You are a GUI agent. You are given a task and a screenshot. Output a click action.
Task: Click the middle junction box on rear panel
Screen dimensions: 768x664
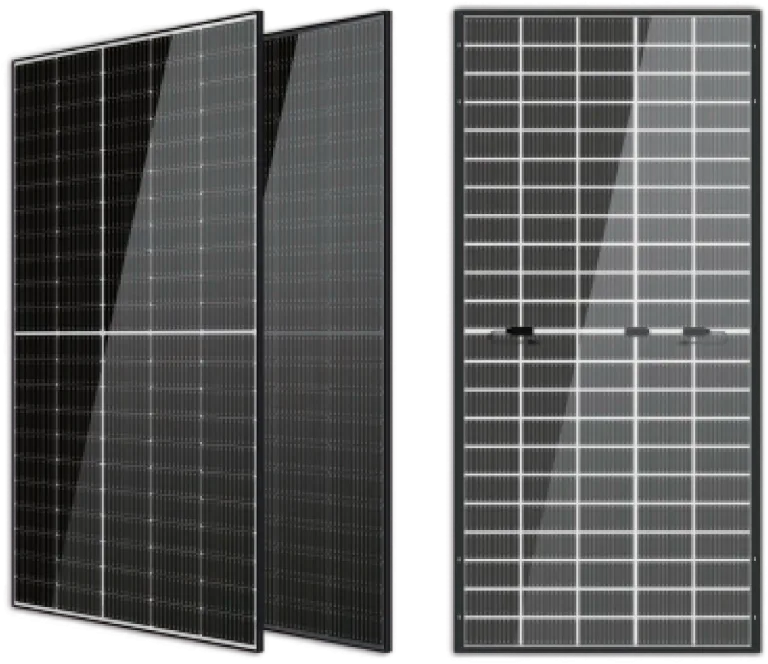pyautogui.click(x=637, y=331)
